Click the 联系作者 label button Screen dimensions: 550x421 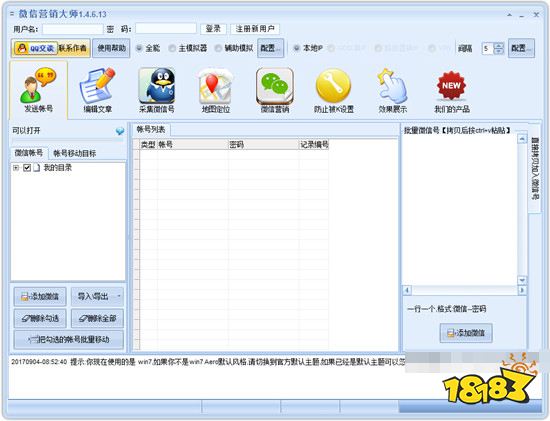(73, 48)
